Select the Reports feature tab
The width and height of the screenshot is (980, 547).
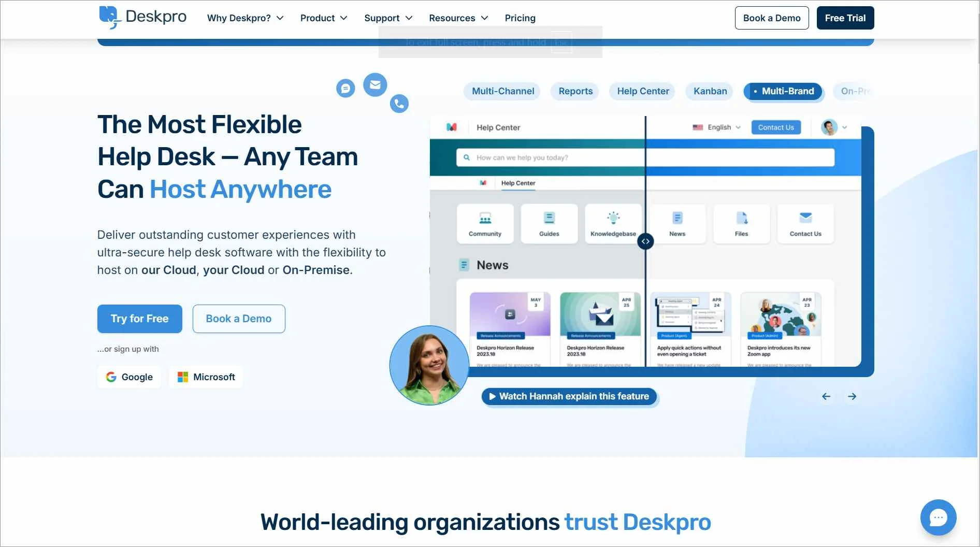(575, 91)
